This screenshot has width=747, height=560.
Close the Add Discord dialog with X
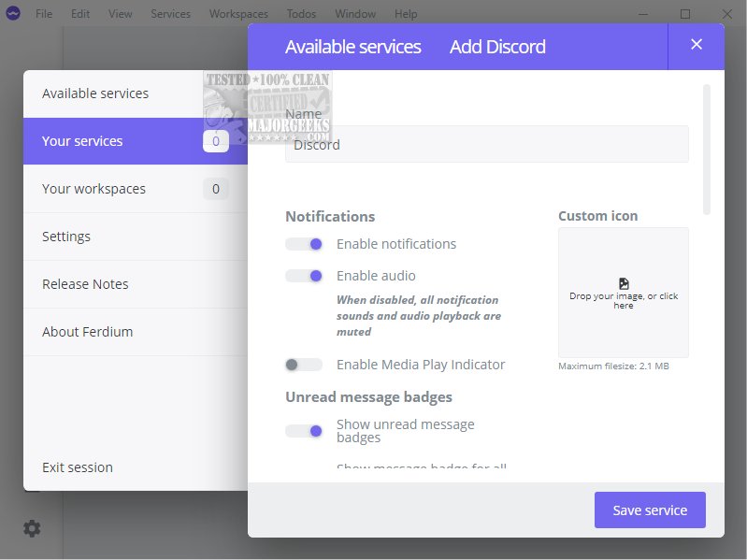point(696,45)
